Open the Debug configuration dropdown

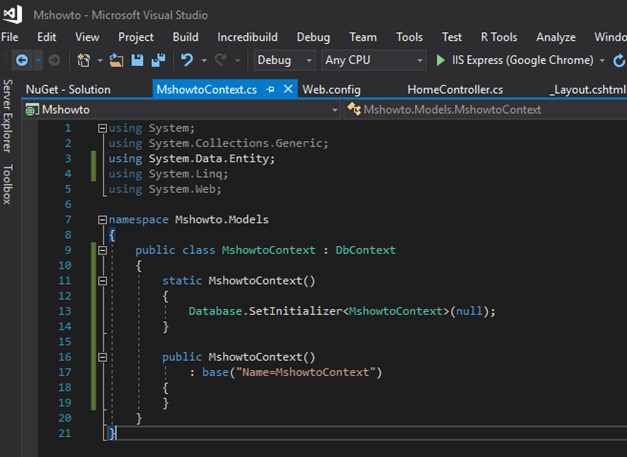click(284, 60)
